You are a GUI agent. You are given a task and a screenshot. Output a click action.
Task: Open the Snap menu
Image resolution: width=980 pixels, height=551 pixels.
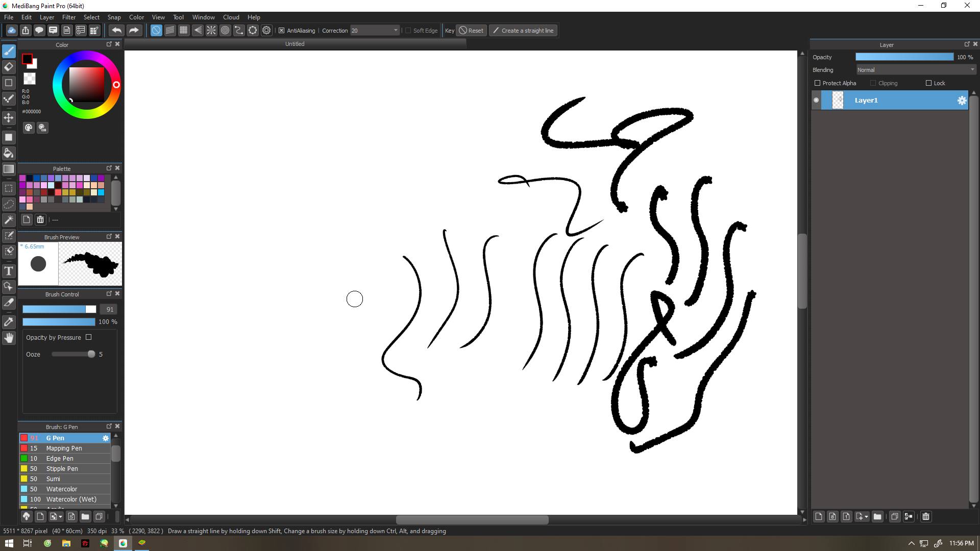pyautogui.click(x=114, y=17)
